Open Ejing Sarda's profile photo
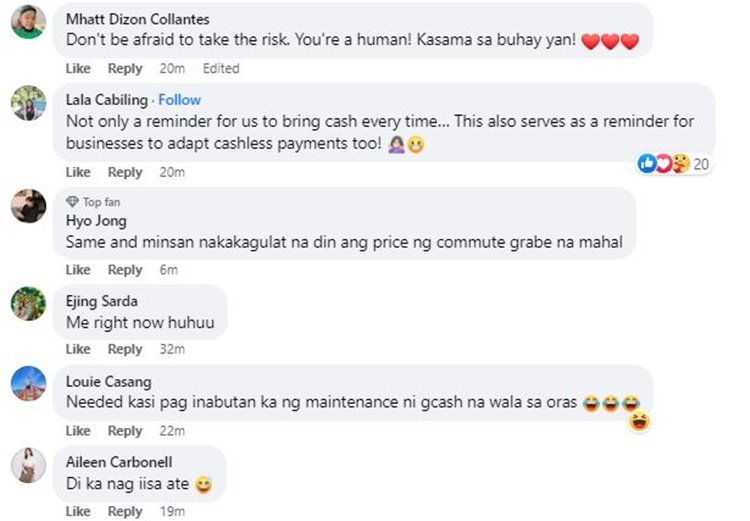 (x=27, y=303)
